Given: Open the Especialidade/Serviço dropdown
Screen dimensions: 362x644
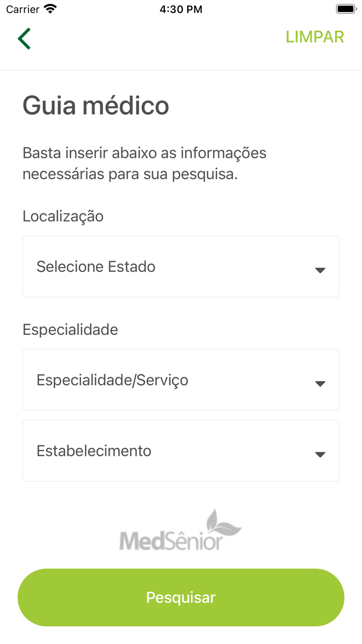Looking at the screenshot, I should 180,379.
